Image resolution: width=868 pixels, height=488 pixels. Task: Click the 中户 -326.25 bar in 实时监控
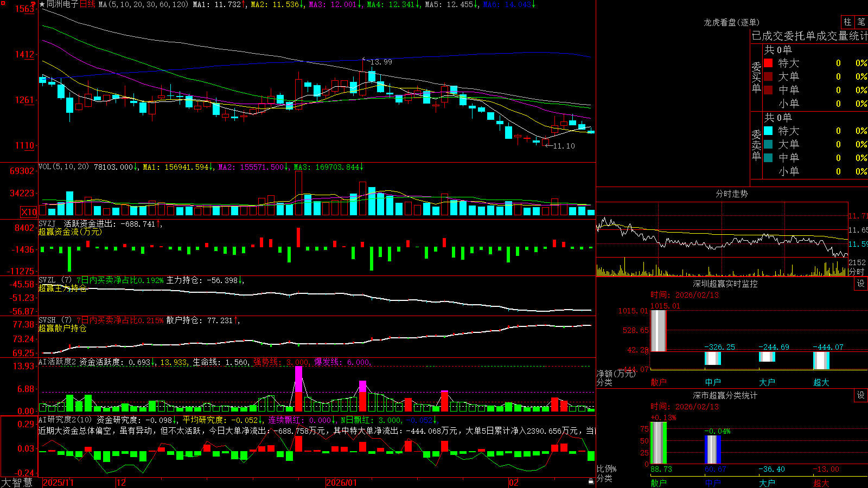tap(713, 358)
